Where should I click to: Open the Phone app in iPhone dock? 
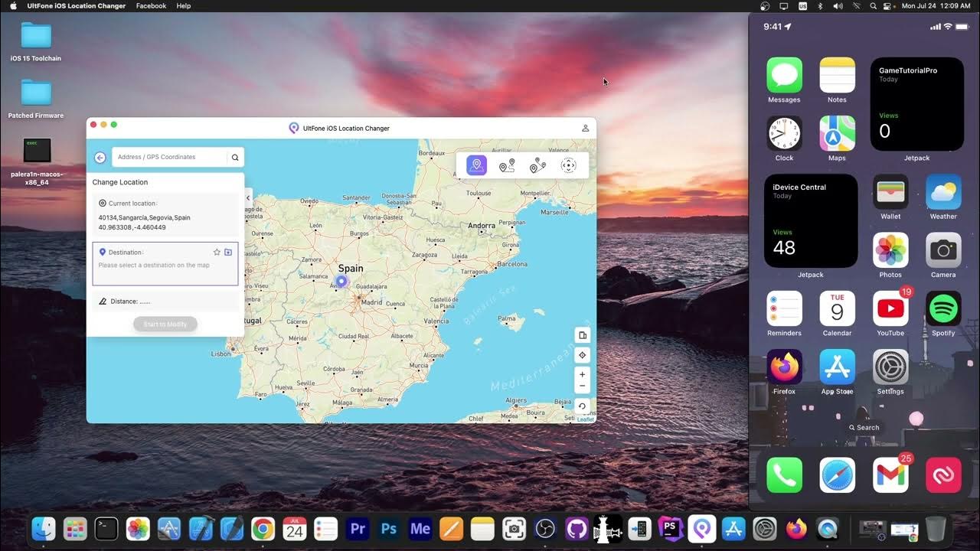pyautogui.click(x=784, y=475)
